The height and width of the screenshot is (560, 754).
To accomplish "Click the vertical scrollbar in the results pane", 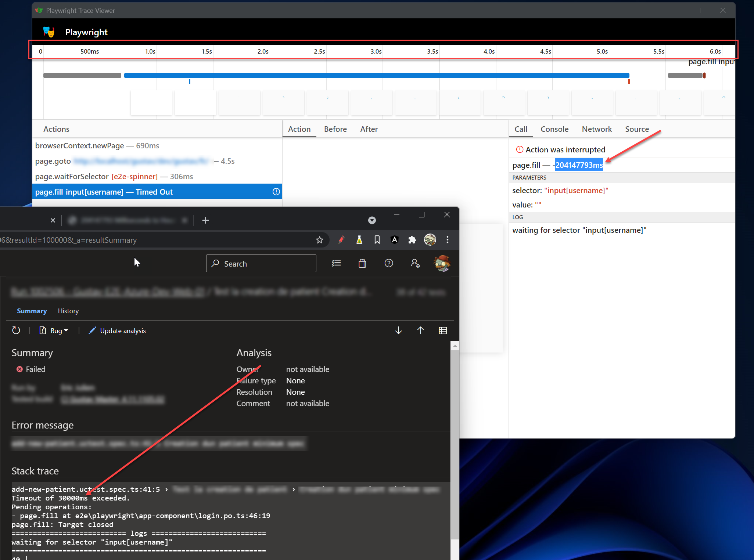I will point(455,444).
